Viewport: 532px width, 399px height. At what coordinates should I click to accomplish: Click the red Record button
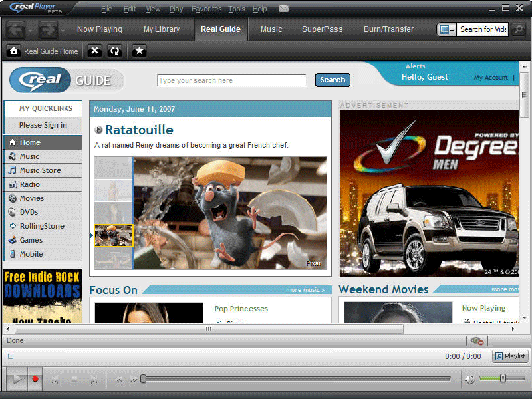click(35, 378)
